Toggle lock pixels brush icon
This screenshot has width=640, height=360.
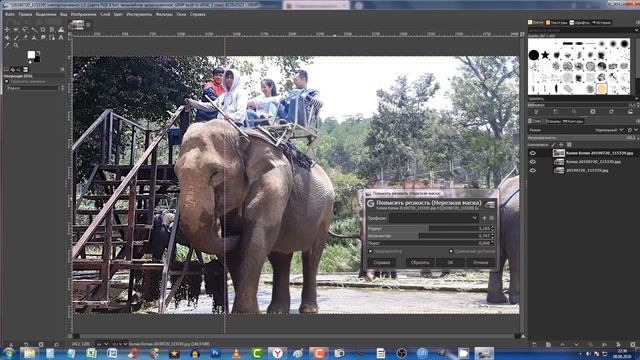[553, 144]
